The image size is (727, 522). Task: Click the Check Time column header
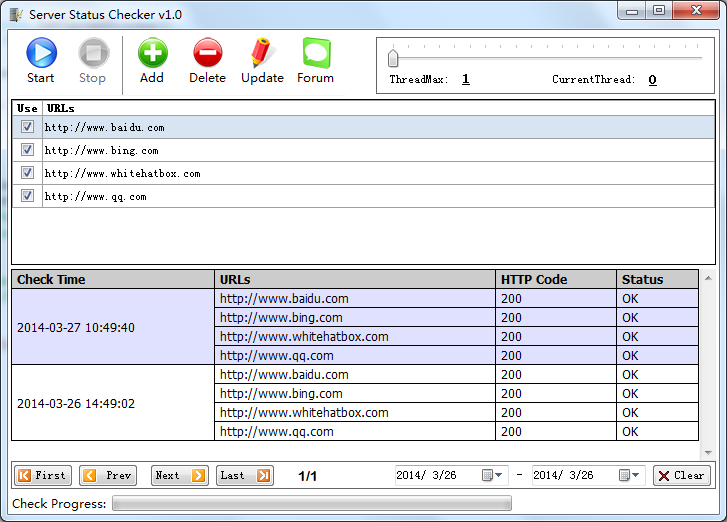[113, 280]
